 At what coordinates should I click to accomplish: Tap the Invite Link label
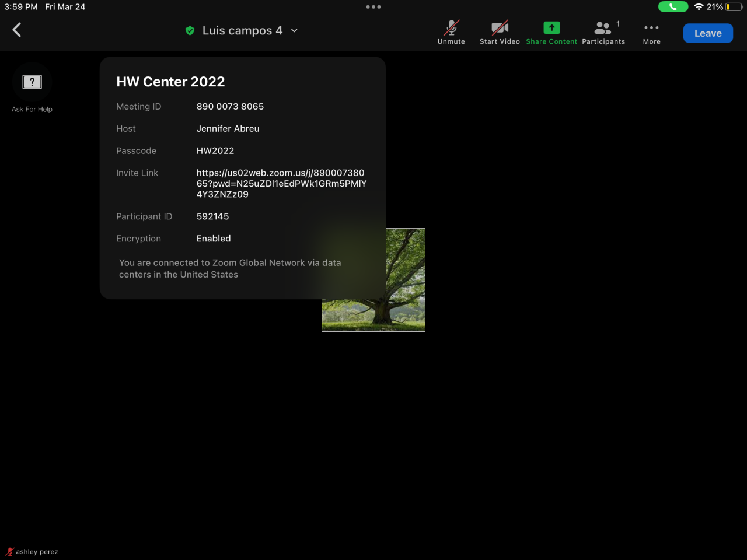click(137, 173)
